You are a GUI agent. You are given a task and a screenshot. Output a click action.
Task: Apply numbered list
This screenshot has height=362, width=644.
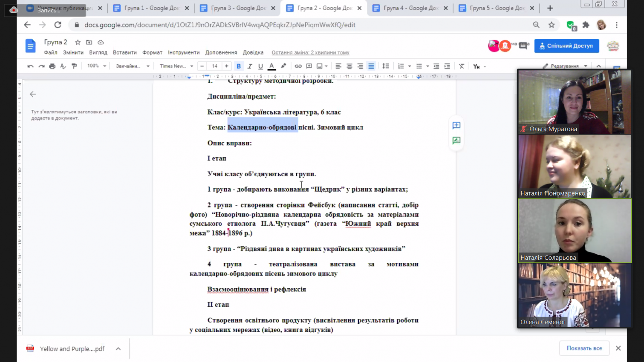(401, 66)
